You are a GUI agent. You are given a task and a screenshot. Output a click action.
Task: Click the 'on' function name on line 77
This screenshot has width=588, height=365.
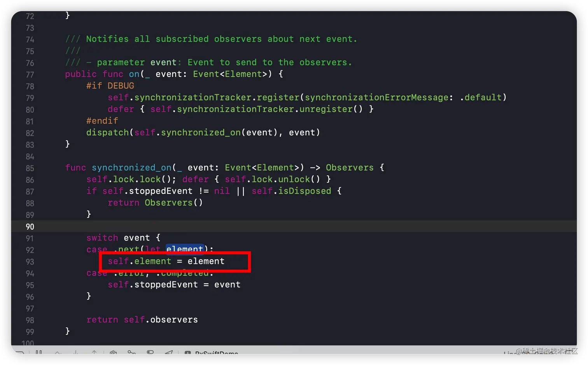tap(134, 74)
